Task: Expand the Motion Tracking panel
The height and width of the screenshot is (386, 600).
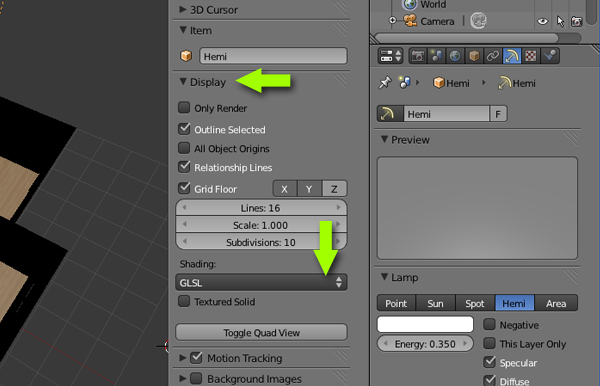Action: point(183,358)
